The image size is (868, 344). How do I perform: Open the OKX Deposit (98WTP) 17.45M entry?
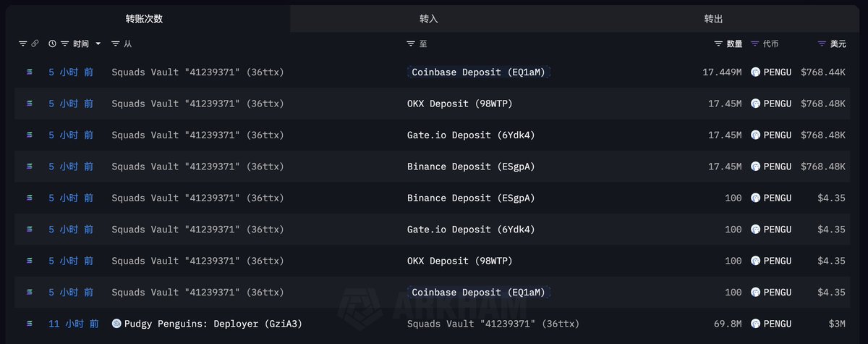coord(460,104)
